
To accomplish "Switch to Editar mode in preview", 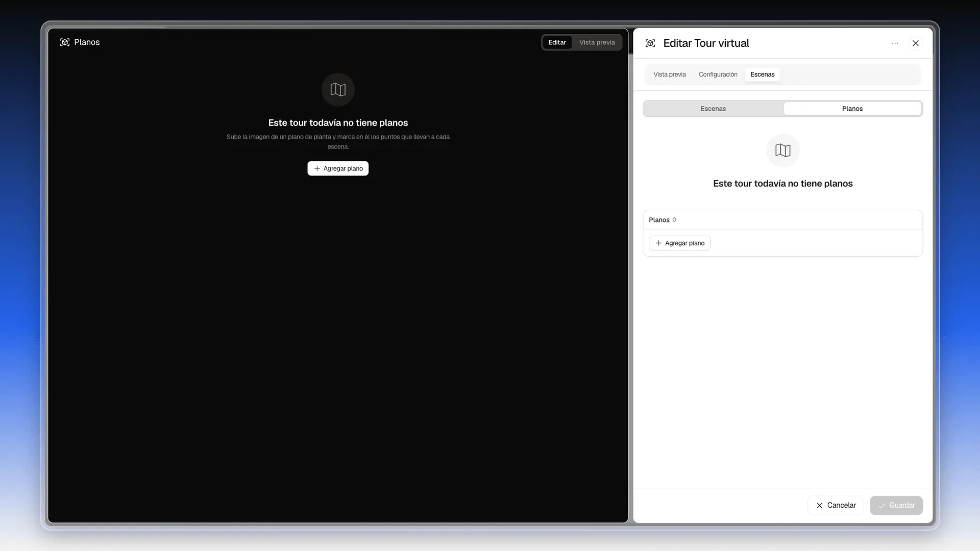I will click(557, 42).
